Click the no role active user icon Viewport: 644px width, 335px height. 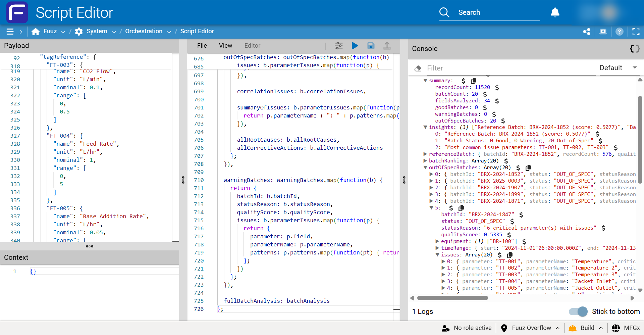(446, 328)
